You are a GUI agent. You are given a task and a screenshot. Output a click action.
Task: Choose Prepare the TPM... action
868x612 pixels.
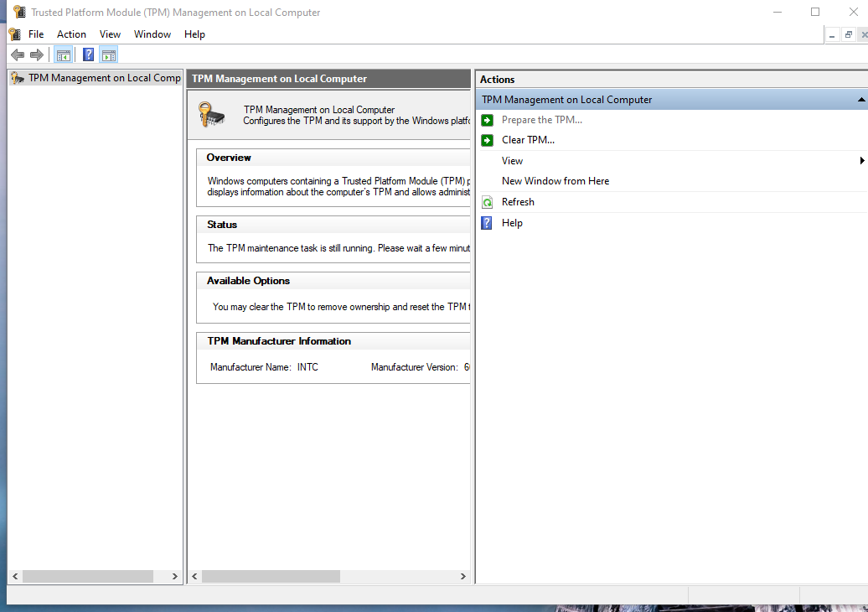pos(542,120)
